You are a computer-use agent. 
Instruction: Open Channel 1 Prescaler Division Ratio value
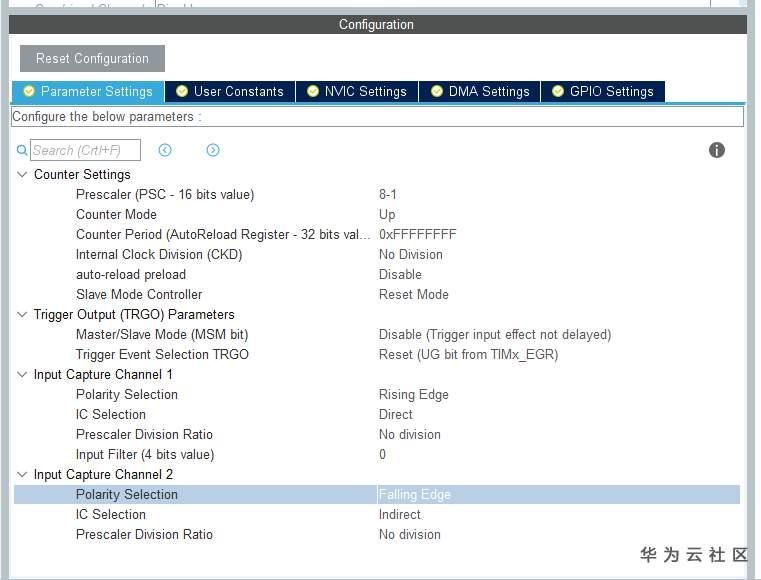(x=410, y=434)
